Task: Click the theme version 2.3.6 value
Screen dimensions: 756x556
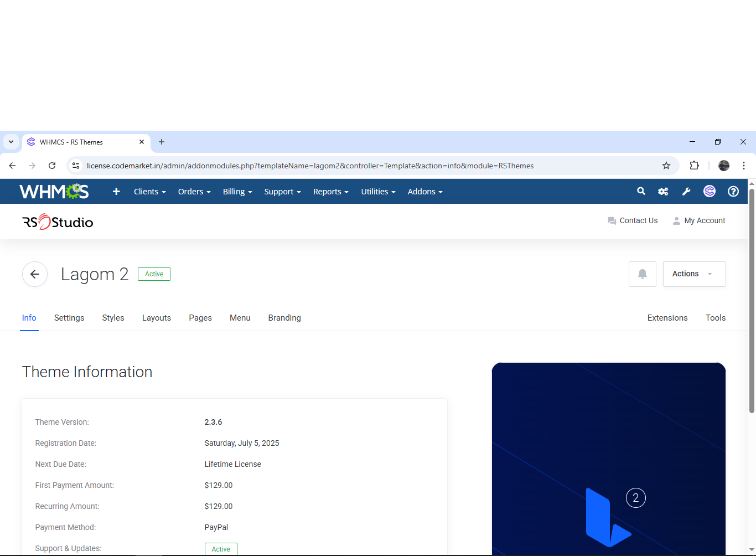Action: coord(213,422)
